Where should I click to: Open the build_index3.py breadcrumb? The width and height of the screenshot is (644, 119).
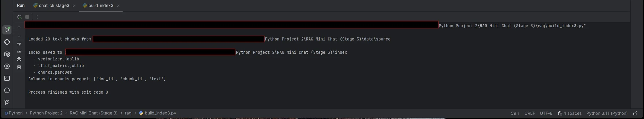tap(158, 113)
